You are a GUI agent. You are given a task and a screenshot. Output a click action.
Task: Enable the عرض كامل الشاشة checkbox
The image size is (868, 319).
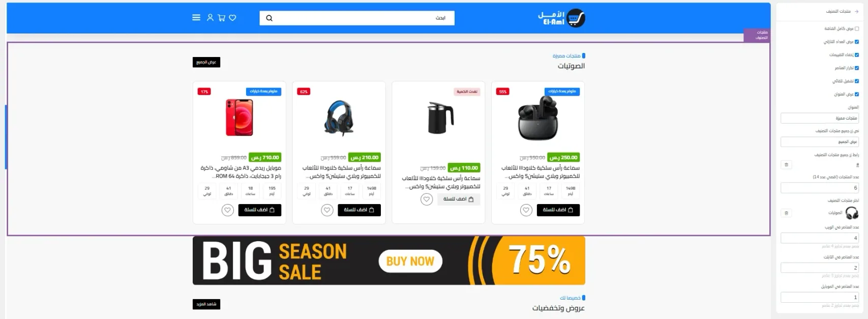click(857, 29)
